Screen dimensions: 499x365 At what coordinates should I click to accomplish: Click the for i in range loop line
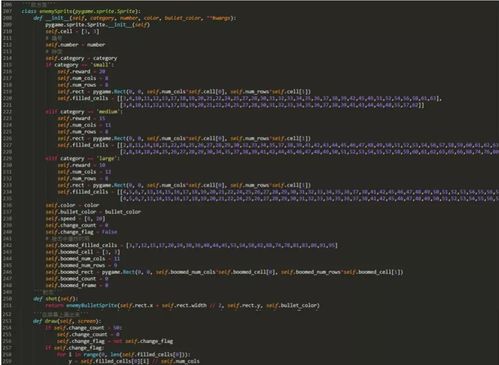124,354
